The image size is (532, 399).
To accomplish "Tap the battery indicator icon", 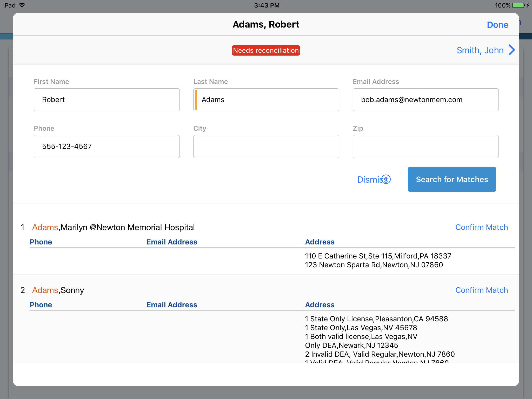I will coord(518,5).
